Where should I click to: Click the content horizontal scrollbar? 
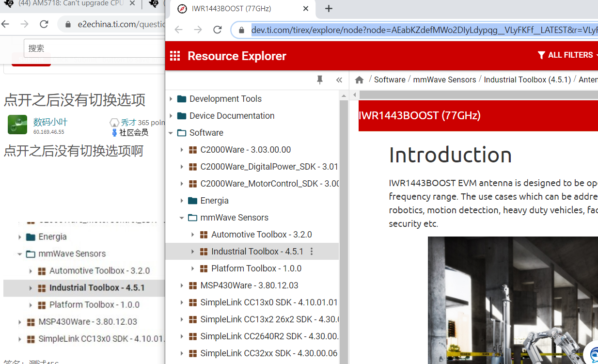(x=479, y=95)
